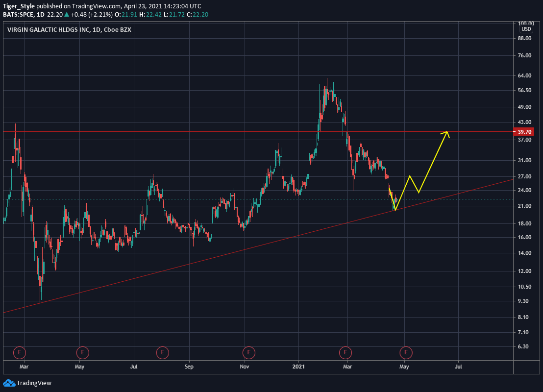Click the 64.00 price axis label

click(x=525, y=75)
